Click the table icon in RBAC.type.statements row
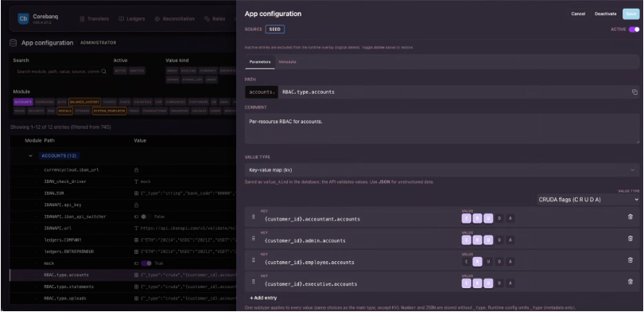The height and width of the screenshot is (312, 644). click(x=137, y=287)
